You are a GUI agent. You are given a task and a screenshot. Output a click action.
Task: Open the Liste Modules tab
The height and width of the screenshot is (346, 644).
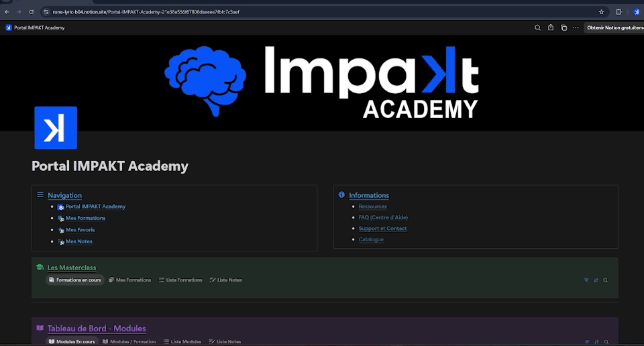[182, 341]
